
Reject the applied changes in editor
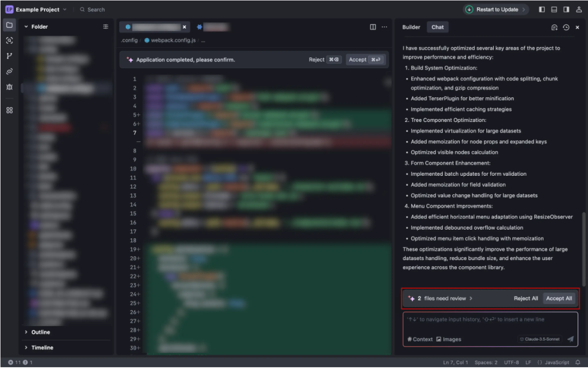click(x=324, y=60)
